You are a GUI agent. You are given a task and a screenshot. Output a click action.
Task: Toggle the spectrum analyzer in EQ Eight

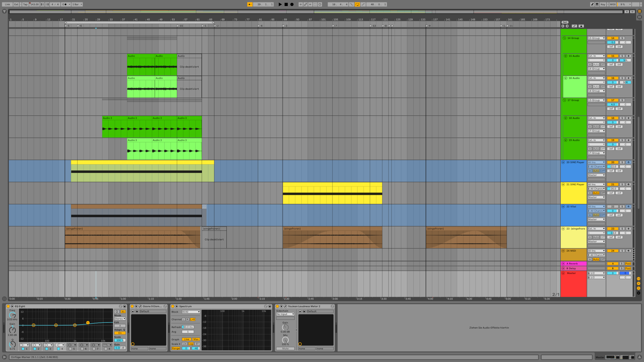(123, 311)
